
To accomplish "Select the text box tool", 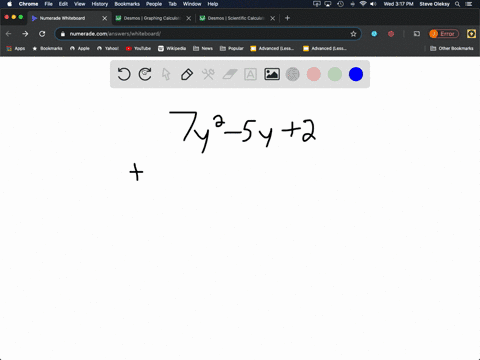I will (x=250, y=74).
